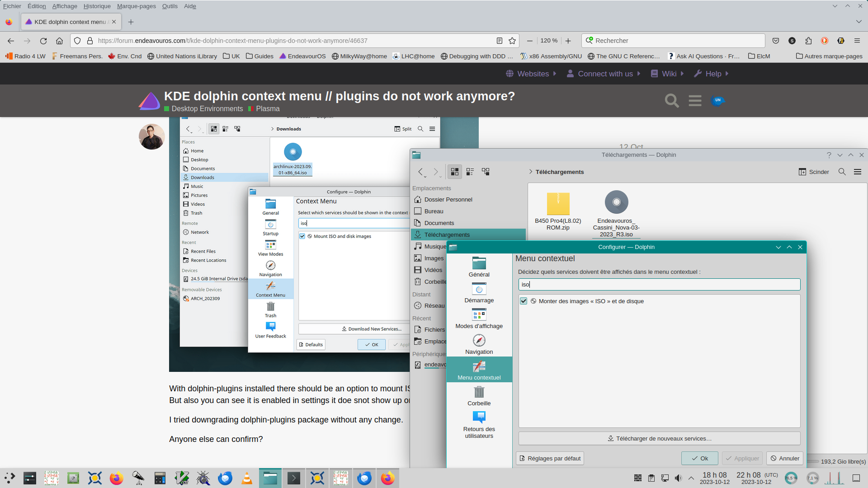Screen dimensions: 868x488
Task: Select Retours des utilisateurs section
Action: 479,425
